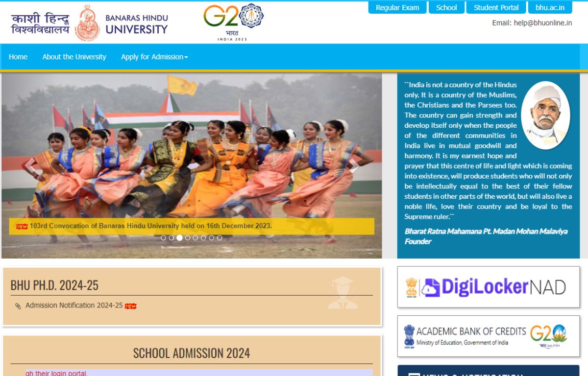Open the Regular Exam button
This screenshot has width=588, height=376.
click(397, 7)
